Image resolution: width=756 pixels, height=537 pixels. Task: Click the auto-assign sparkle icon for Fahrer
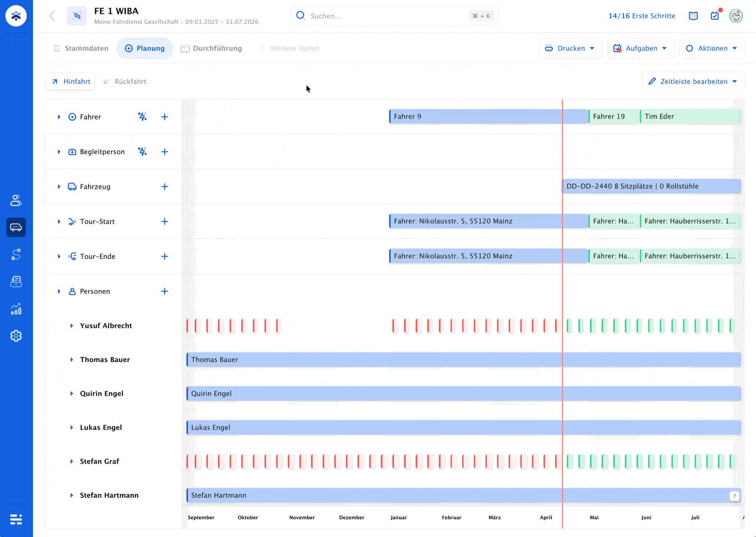tap(142, 117)
